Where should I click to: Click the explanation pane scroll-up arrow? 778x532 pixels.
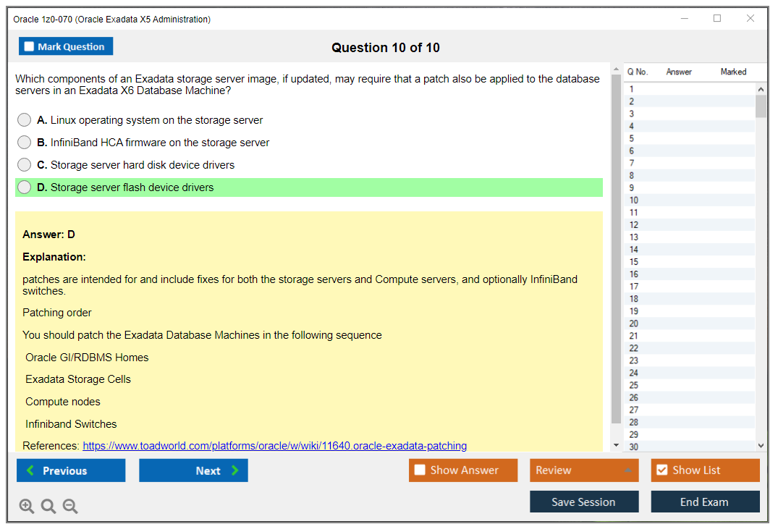(x=616, y=70)
